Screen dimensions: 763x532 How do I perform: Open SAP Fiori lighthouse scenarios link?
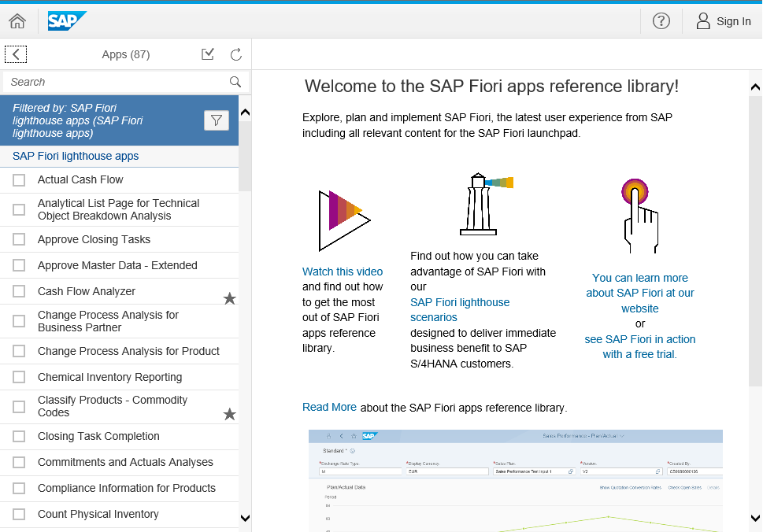(x=460, y=310)
